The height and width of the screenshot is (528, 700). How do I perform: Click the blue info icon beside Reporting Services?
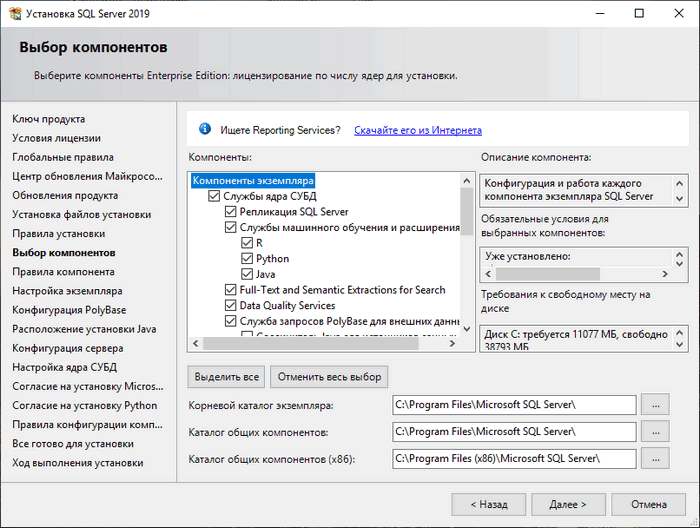[x=205, y=129]
